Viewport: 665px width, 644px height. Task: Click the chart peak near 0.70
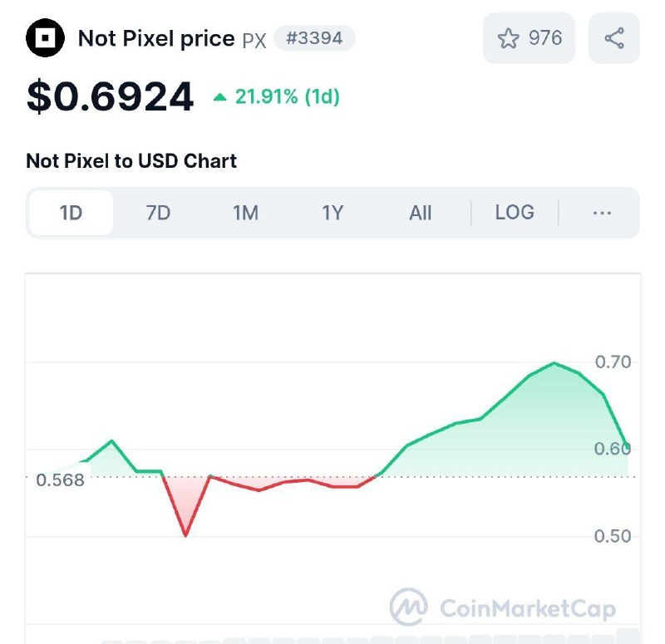pyautogui.click(x=554, y=363)
